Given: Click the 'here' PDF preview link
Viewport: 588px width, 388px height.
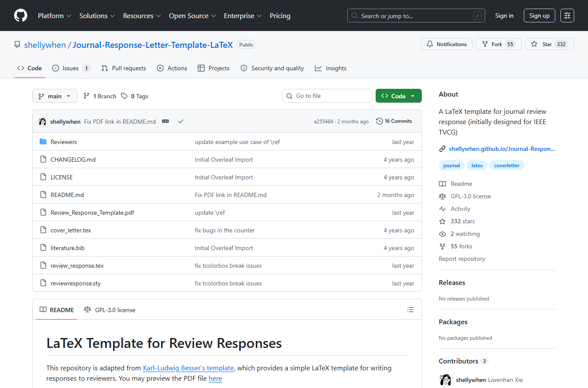Looking at the screenshot, I should point(215,378).
